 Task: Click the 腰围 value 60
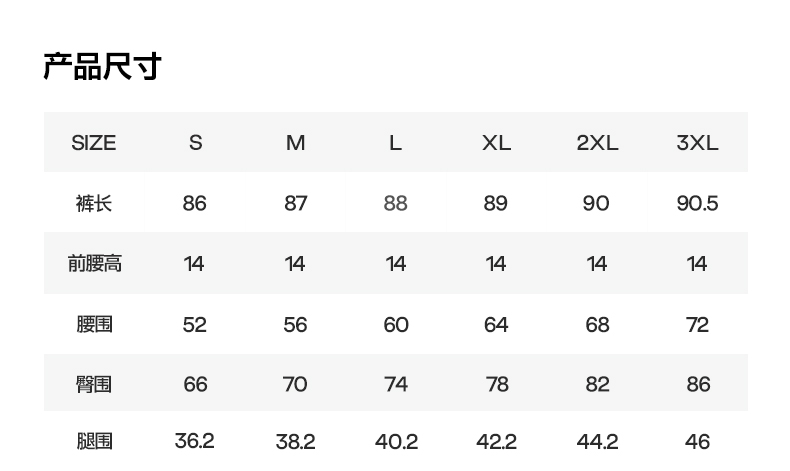tap(396, 325)
